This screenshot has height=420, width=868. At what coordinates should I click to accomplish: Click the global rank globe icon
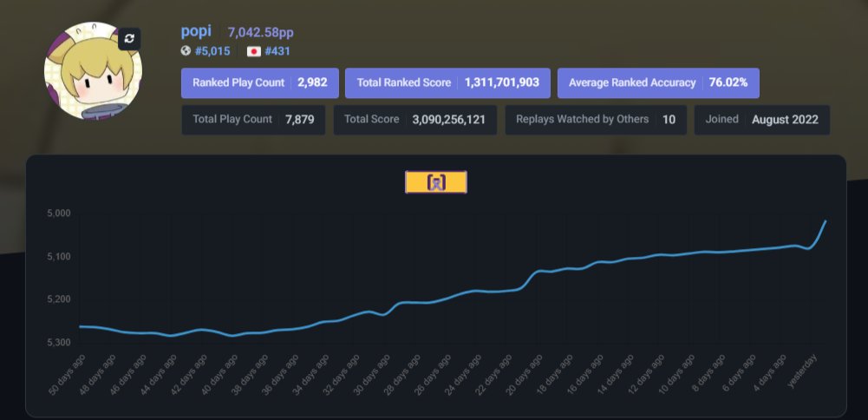click(x=186, y=51)
